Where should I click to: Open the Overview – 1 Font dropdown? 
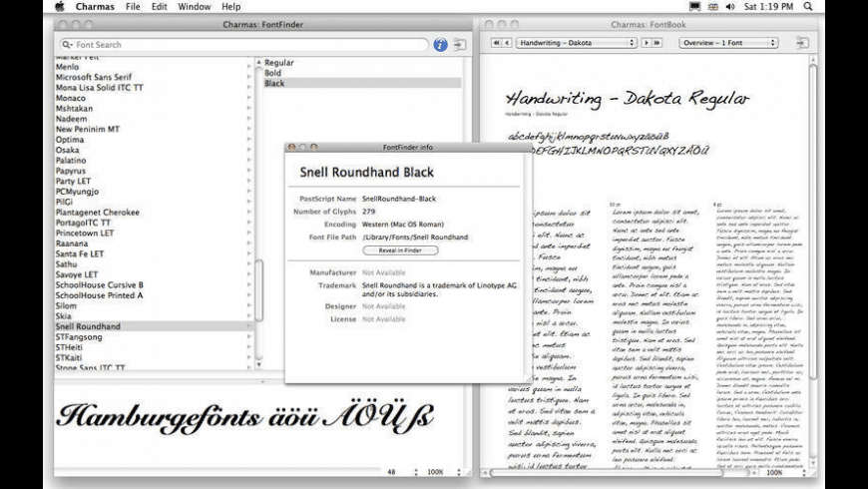coord(728,43)
